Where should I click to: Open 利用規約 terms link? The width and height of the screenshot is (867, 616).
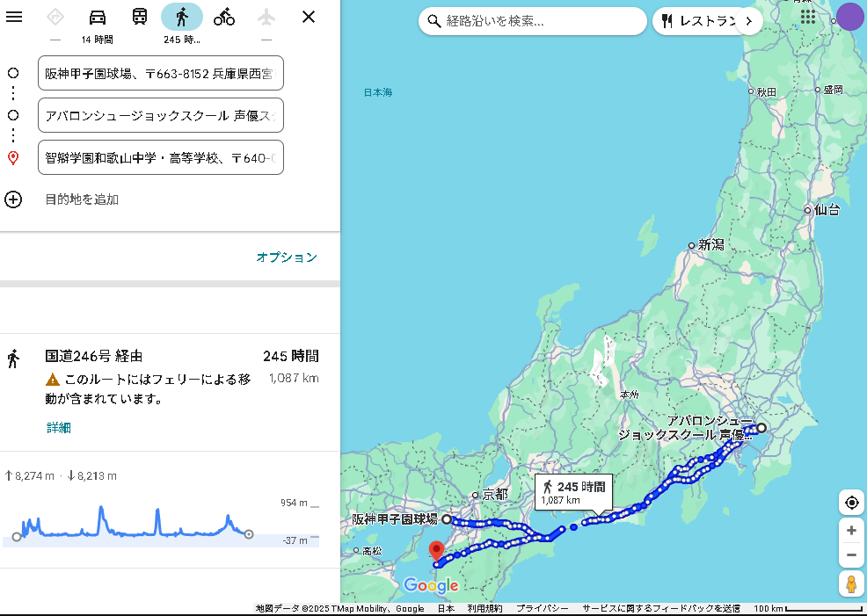click(x=484, y=608)
